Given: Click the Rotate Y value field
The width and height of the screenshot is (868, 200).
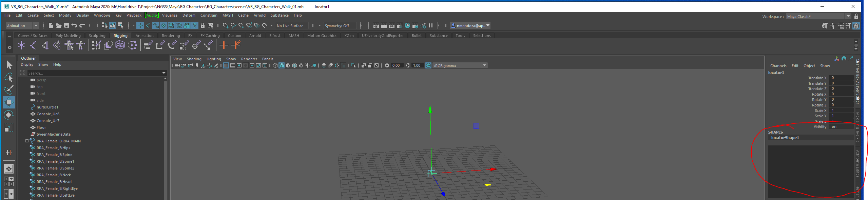Looking at the screenshot, I should click(x=841, y=100).
